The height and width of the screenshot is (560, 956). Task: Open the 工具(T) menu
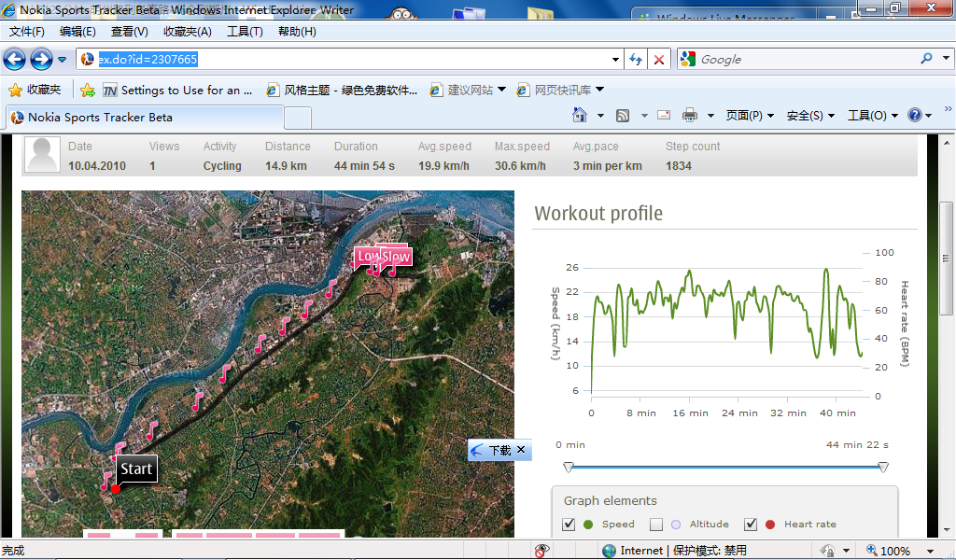coord(245,32)
